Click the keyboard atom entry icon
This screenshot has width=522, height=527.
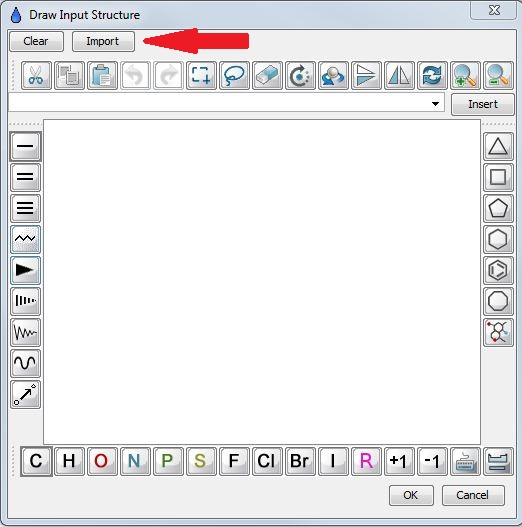point(465,461)
